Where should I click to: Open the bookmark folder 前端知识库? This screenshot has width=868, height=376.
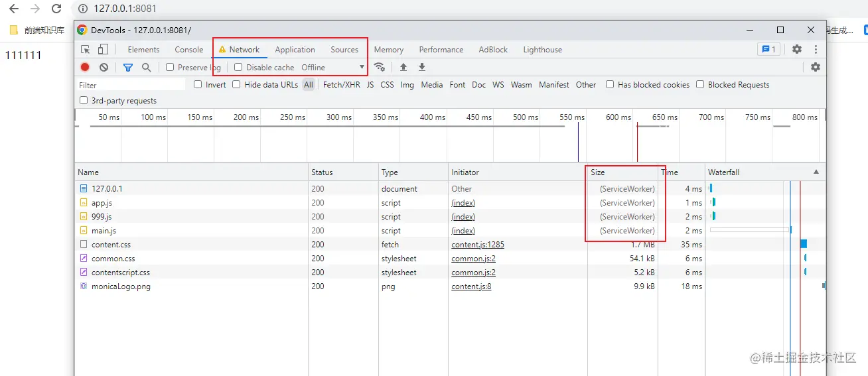pos(36,30)
